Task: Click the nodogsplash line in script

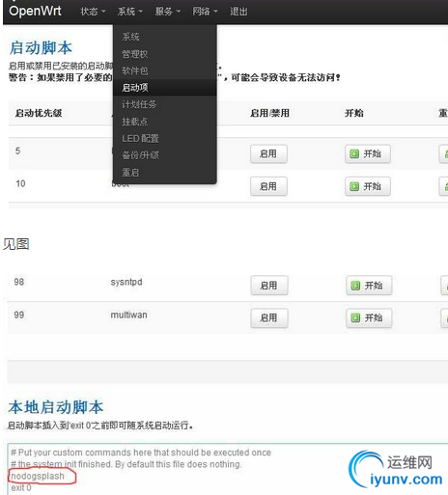Action: pyautogui.click(x=38, y=476)
